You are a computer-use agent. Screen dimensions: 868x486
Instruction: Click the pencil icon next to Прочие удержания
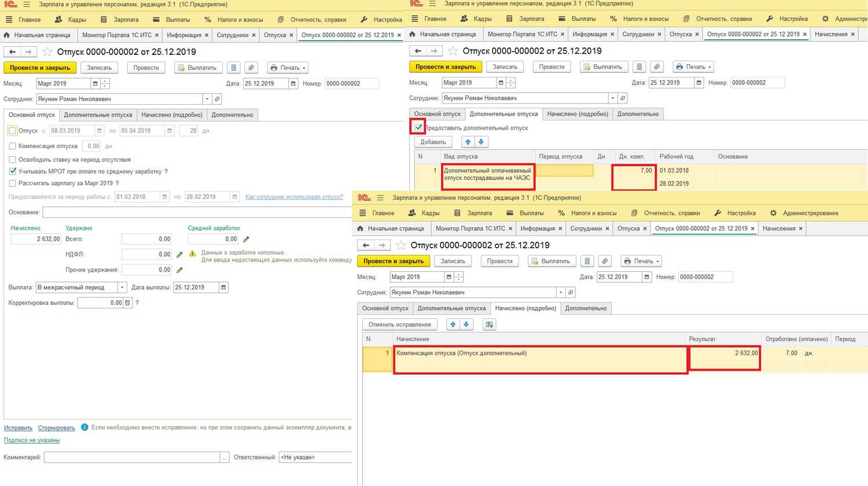179,270
